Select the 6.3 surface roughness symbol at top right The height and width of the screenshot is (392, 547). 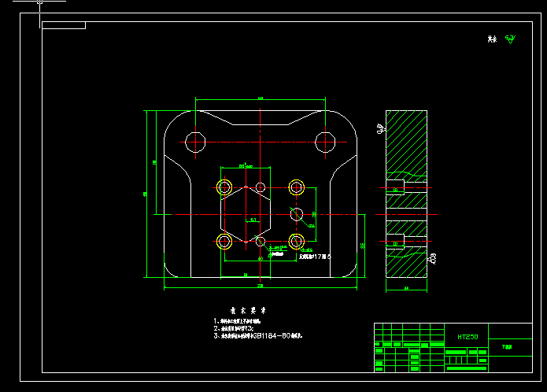[x=510, y=39]
